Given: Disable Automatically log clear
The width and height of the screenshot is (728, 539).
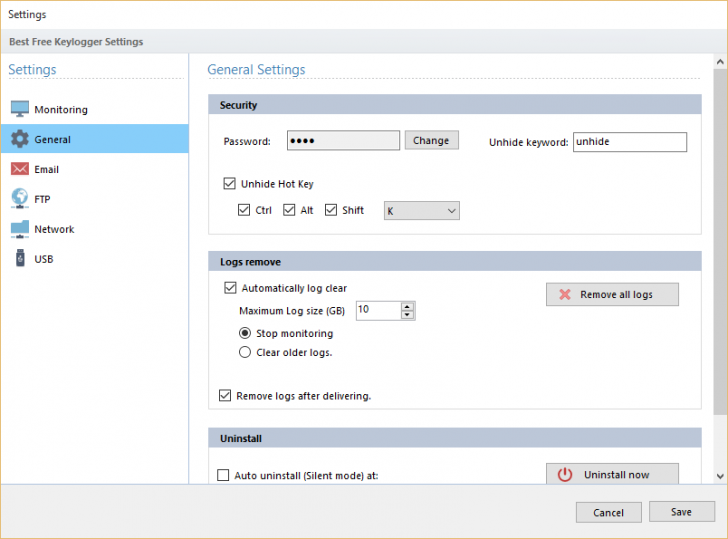Looking at the screenshot, I should [230, 288].
